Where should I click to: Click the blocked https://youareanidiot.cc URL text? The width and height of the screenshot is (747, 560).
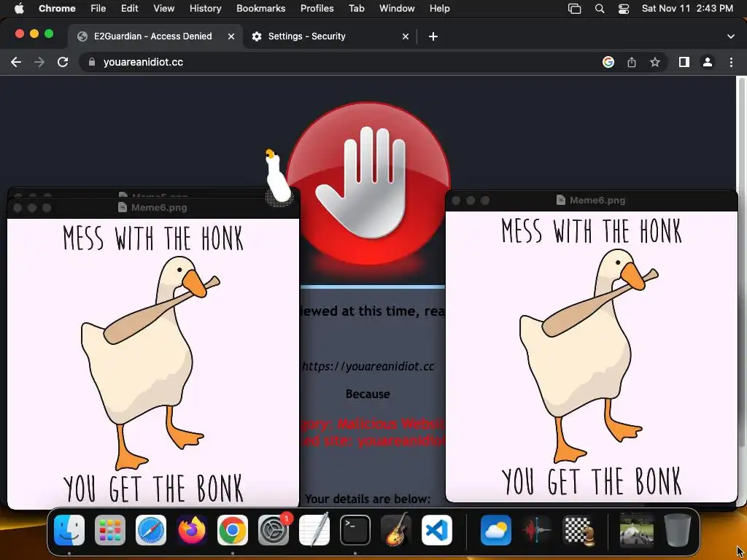(x=368, y=366)
